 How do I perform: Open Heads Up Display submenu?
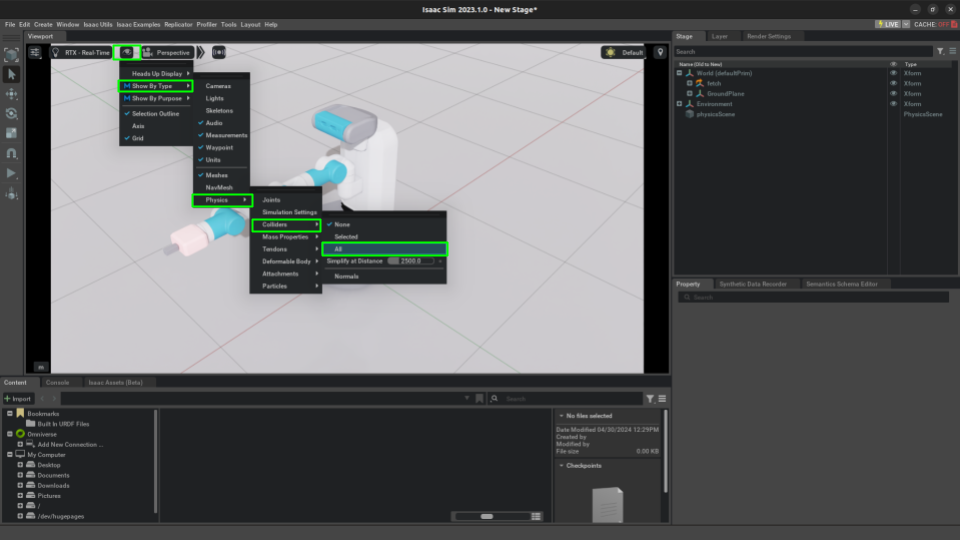(156, 73)
